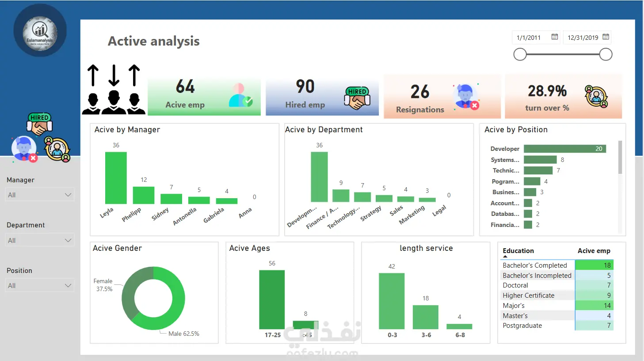
Task: Select the Financia position bar
Action: [x=528, y=225]
